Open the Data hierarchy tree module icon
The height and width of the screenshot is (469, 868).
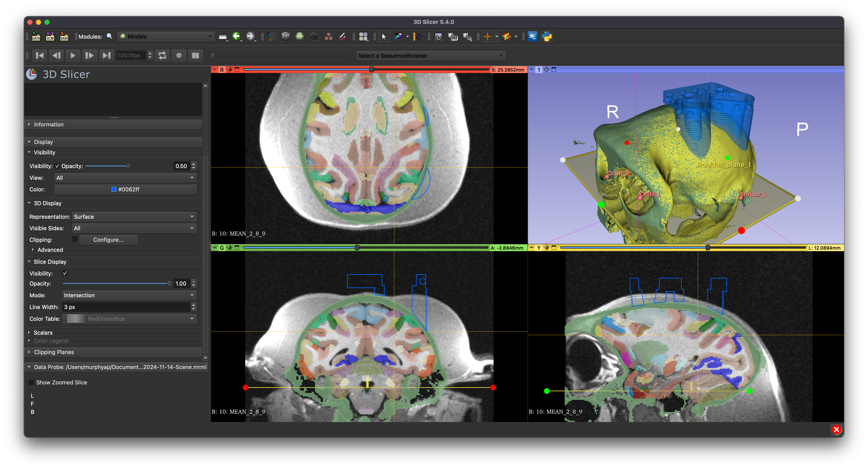(x=272, y=36)
